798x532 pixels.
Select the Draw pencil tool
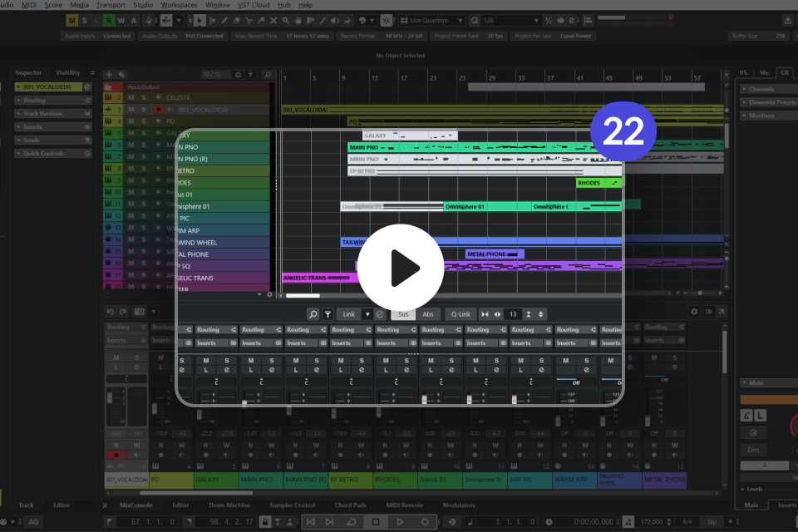pos(224,20)
